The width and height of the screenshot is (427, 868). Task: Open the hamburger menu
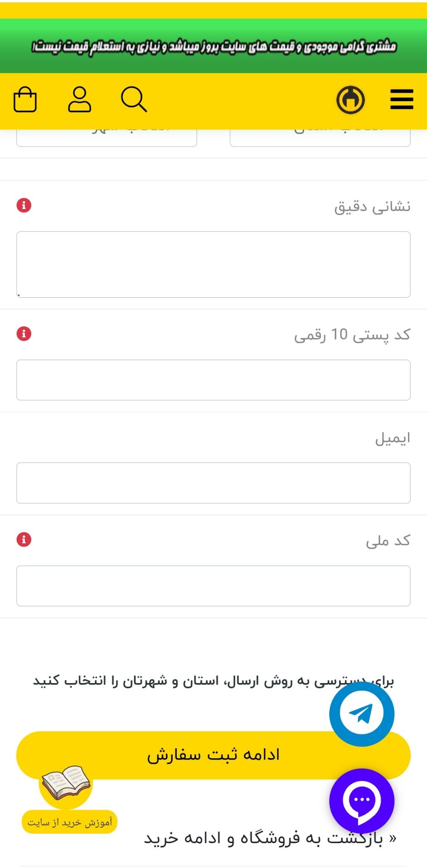tap(402, 99)
